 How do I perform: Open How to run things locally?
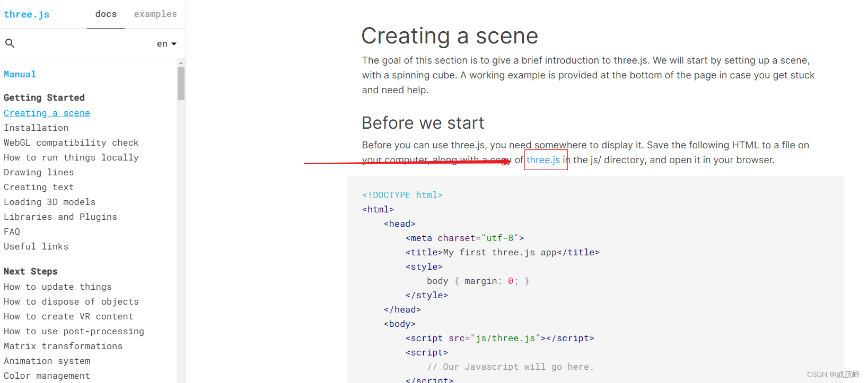[71, 157]
